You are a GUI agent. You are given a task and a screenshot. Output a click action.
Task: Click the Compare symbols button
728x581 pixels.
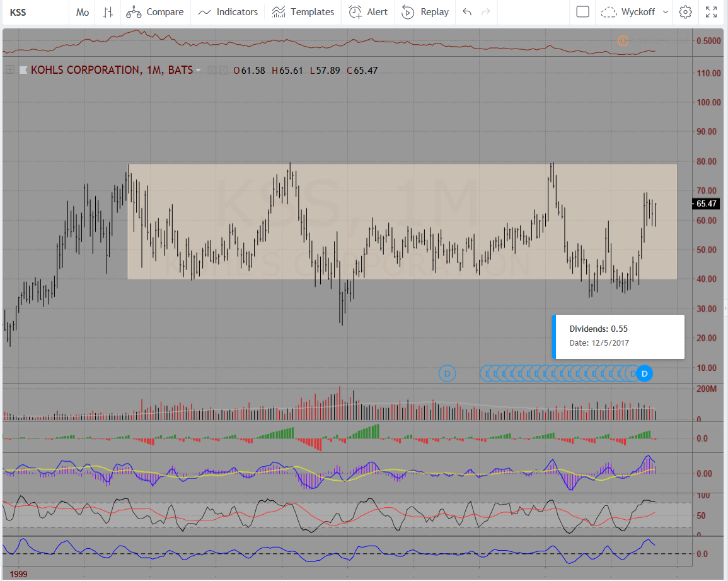click(155, 12)
